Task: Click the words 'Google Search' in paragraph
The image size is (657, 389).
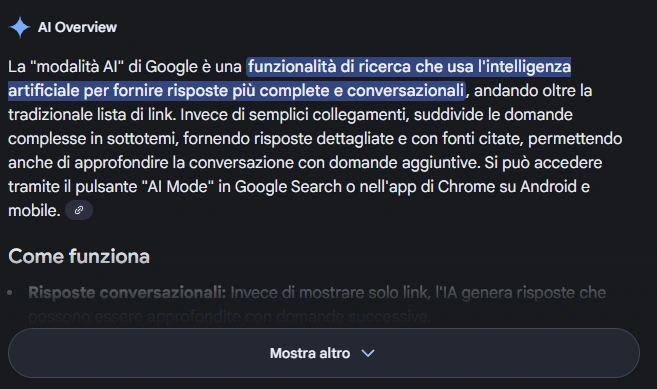Action: pyautogui.click(x=288, y=187)
